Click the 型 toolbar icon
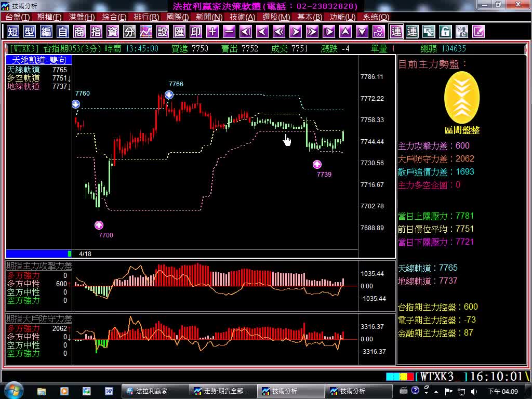 [x=30, y=32]
